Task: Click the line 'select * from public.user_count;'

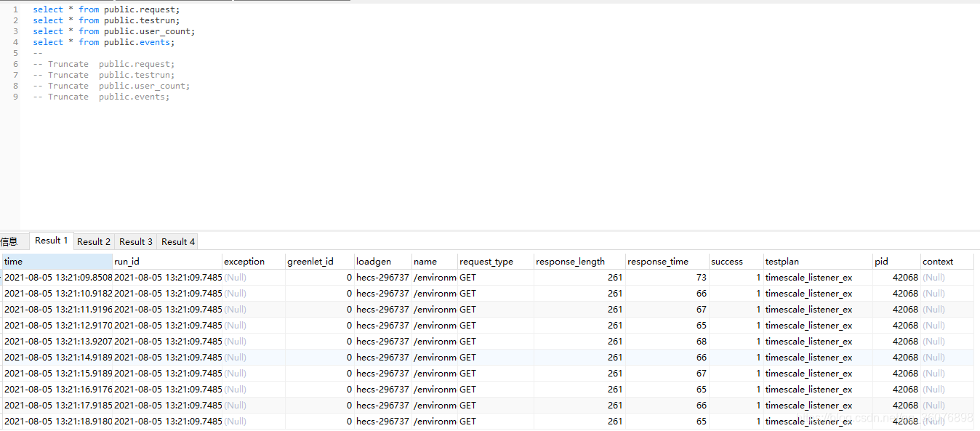Action: pyautogui.click(x=114, y=31)
